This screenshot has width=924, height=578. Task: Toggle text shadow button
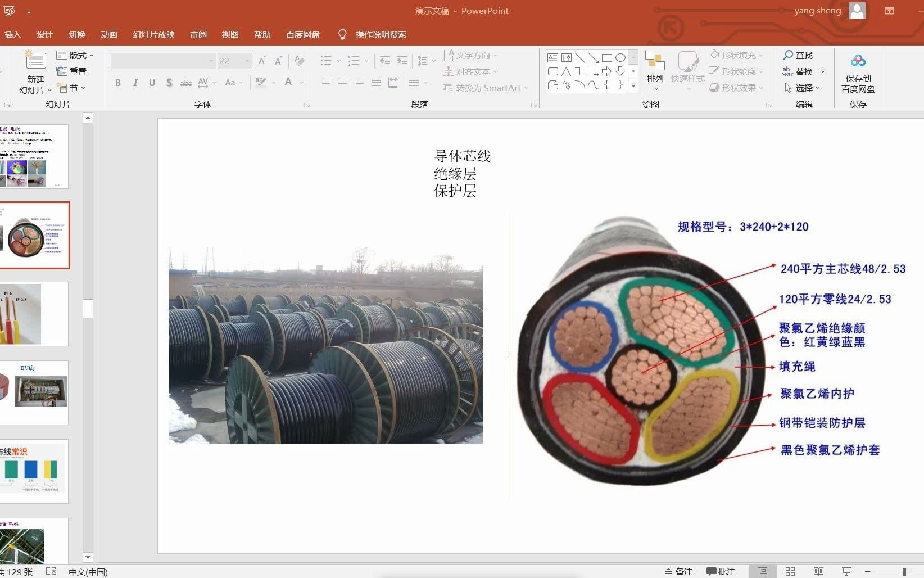tap(169, 83)
